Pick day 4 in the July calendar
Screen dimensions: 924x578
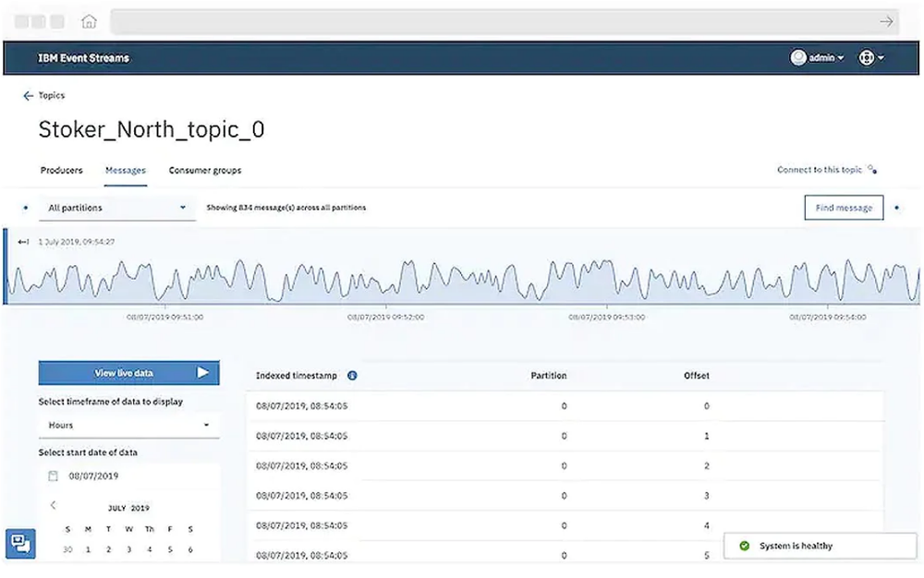pos(150,549)
